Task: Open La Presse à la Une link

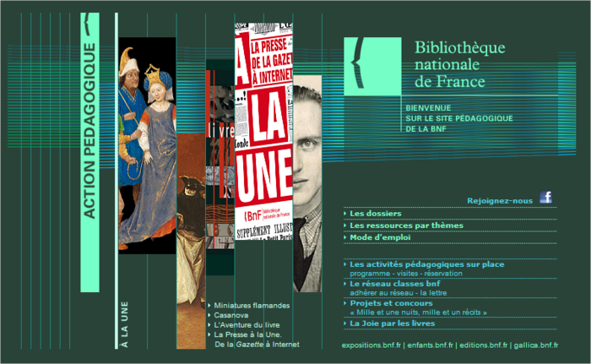Action: pos(247,334)
